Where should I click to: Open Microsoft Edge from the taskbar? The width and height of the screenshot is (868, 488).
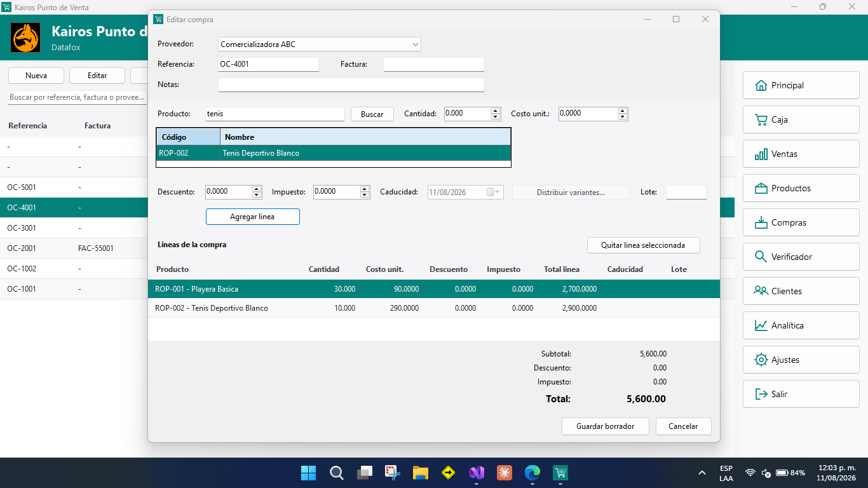click(532, 473)
